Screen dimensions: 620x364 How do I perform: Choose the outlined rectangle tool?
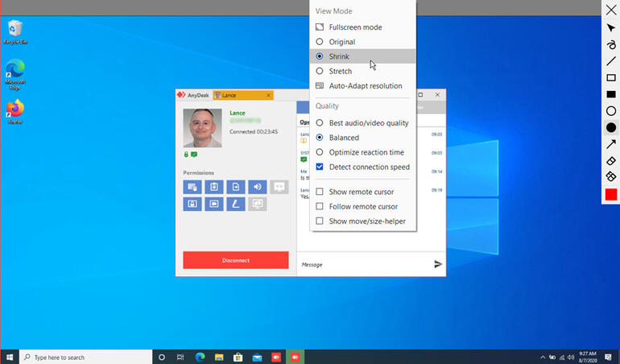point(611,78)
